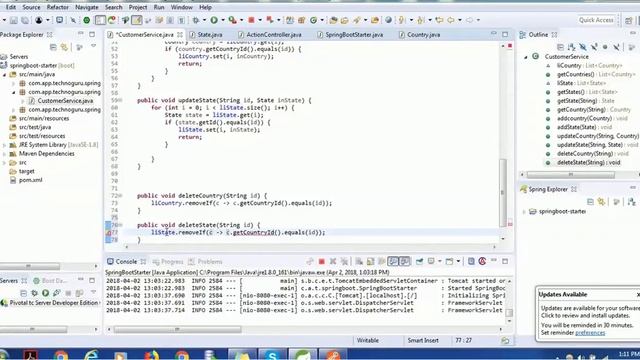Open the Run button dropdown arrow
Screen dimensions: 640x360
coord(222,20)
